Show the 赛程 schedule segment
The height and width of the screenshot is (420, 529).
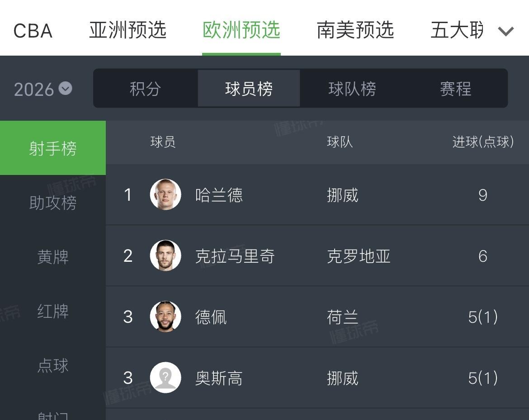455,89
